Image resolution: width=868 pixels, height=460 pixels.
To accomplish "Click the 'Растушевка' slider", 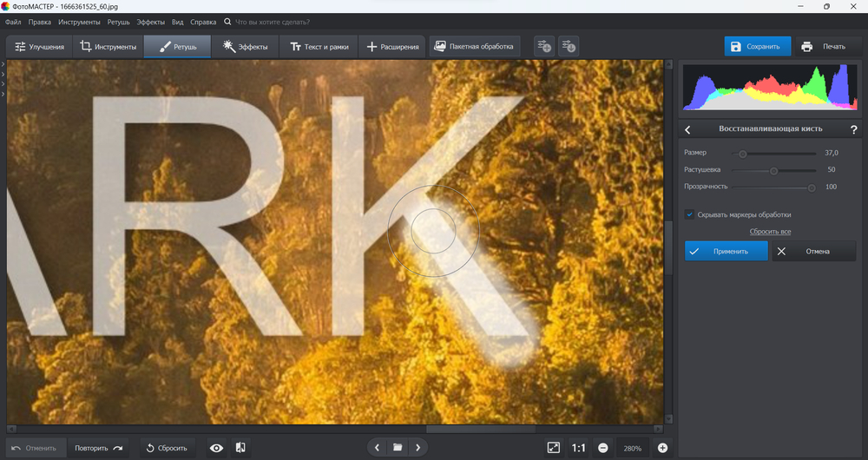I will point(773,170).
